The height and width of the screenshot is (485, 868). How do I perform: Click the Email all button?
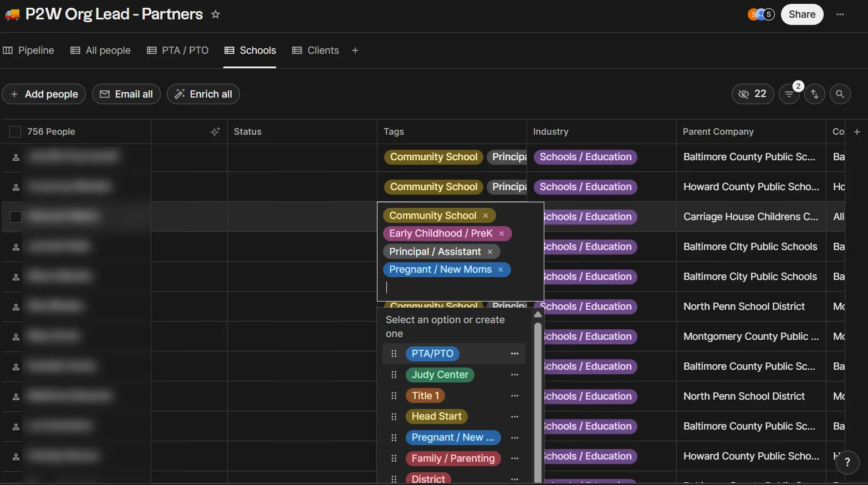126,94
